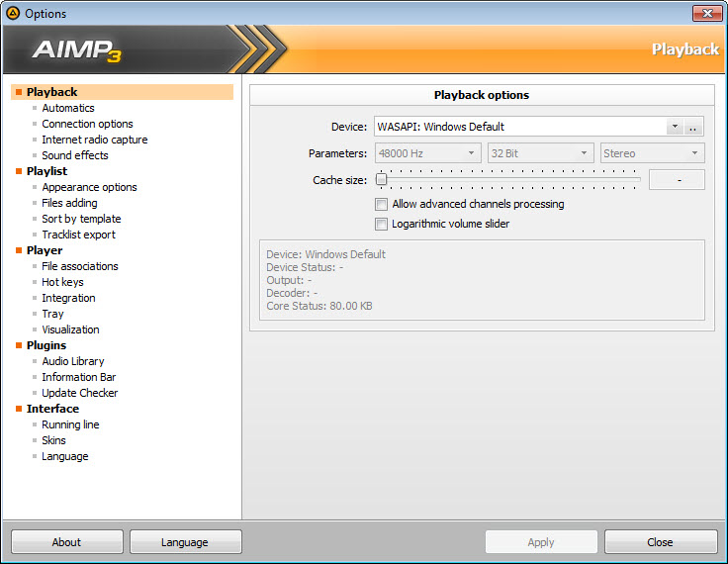Open Sort by template settings
Screen dimensions: 728x564
pos(81,219)
